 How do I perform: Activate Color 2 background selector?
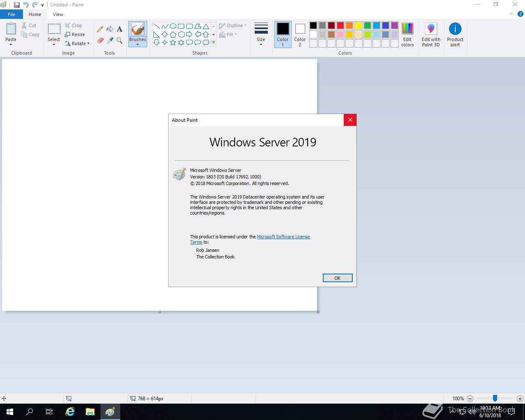click(300, 34)
